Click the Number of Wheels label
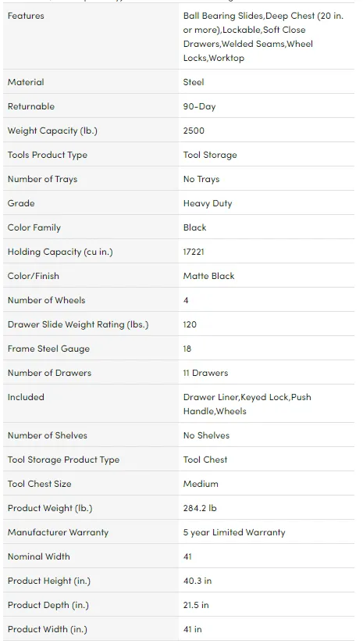 [x=46, y=300]
